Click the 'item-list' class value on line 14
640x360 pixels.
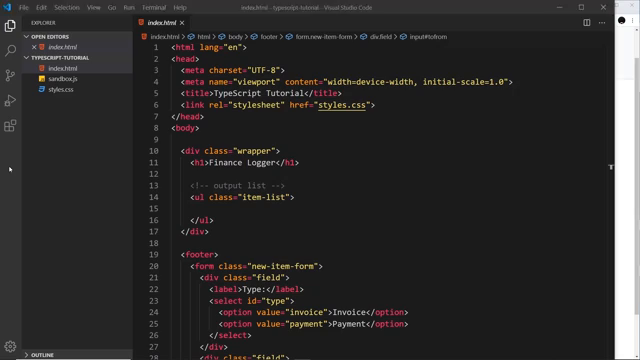click(266, 197)
